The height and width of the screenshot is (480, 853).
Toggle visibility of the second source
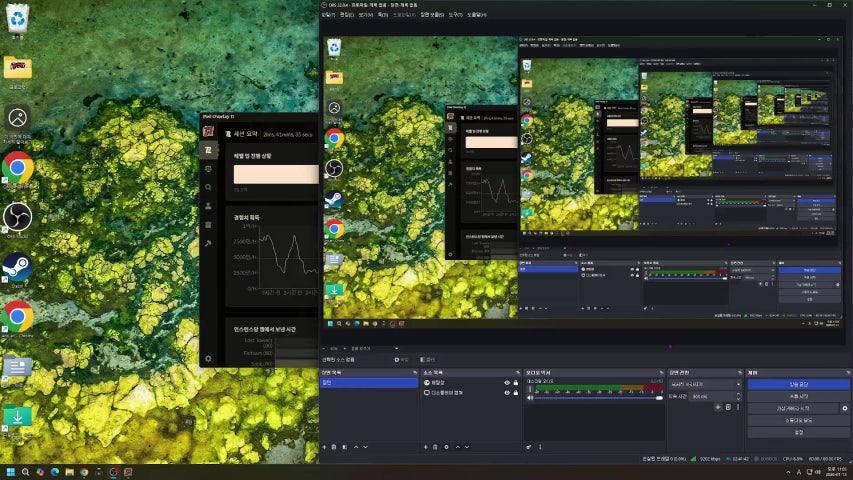point(507,393)
